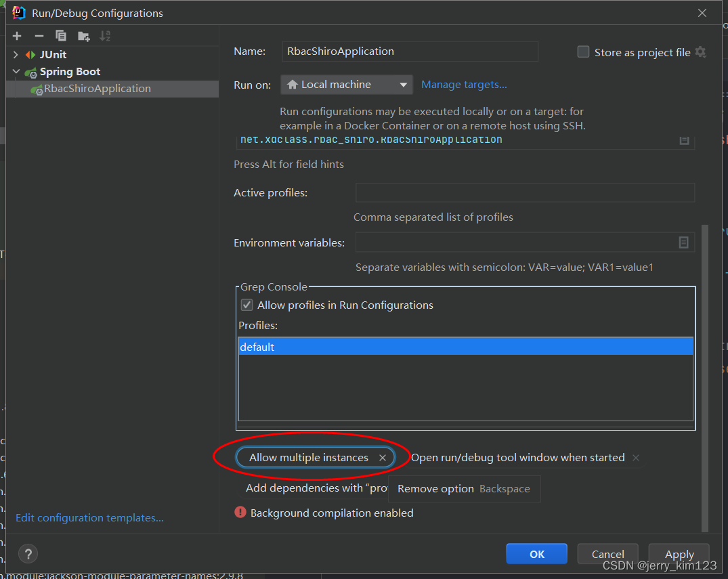Click gear icon next to Store as project file
This screenshot has height=579, width=728.
(x=701, y=52)
